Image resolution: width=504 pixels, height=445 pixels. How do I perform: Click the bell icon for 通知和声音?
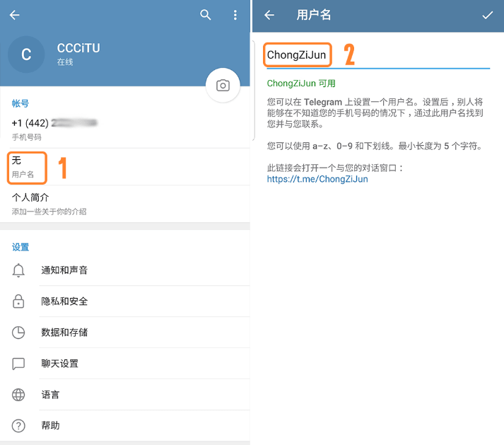18,270
